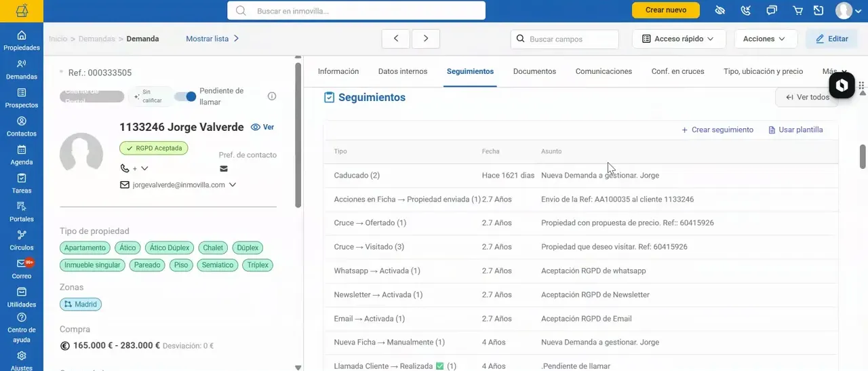The image size is (868, 371).
Task: Open the chat messages icon
Action: coord(772,10)
